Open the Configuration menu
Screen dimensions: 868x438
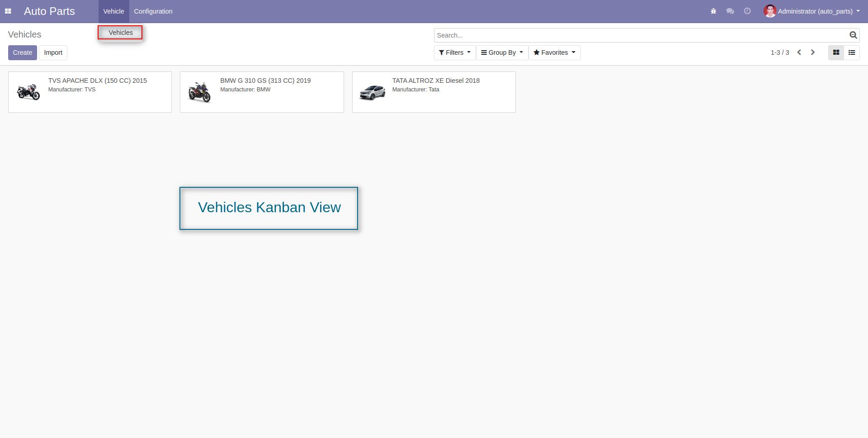pyautogui.click(x=153, y=11)
